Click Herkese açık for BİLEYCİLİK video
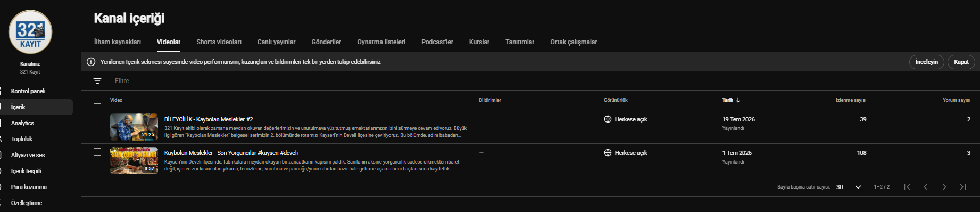This screenshot has width=980, height=212. 631,119
